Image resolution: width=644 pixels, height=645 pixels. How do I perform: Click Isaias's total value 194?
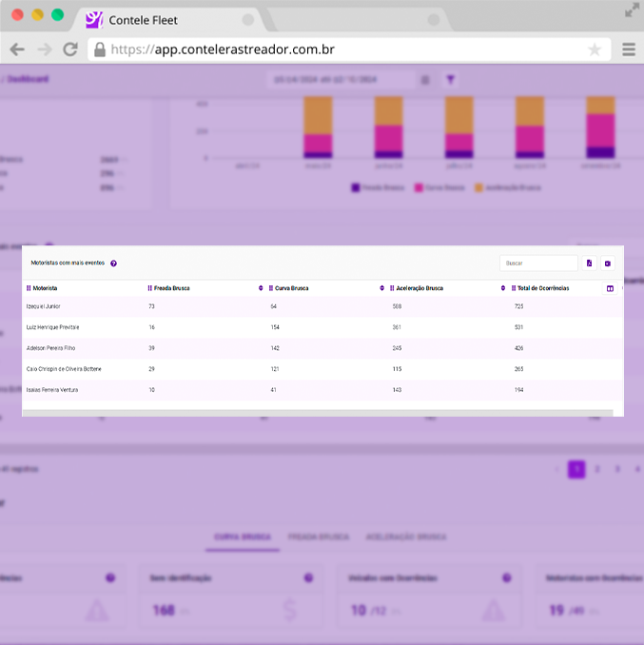tap(518, 390)
